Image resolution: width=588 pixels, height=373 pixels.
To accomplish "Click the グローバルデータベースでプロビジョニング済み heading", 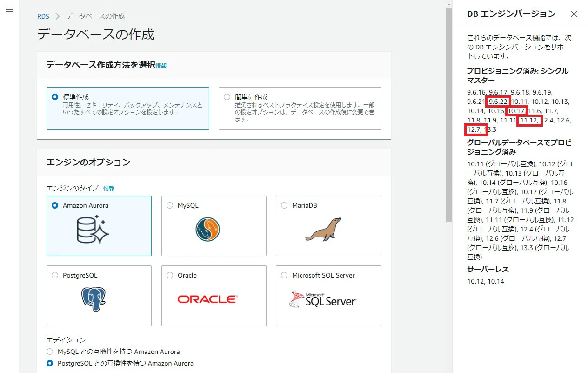I will (x=519, y=147).
